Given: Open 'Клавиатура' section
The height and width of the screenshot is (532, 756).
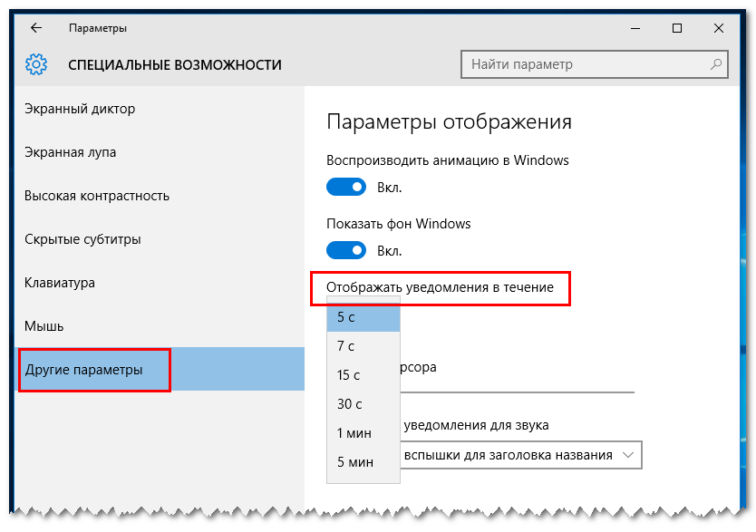Looking at the screenshot, I should click(160, 283).
